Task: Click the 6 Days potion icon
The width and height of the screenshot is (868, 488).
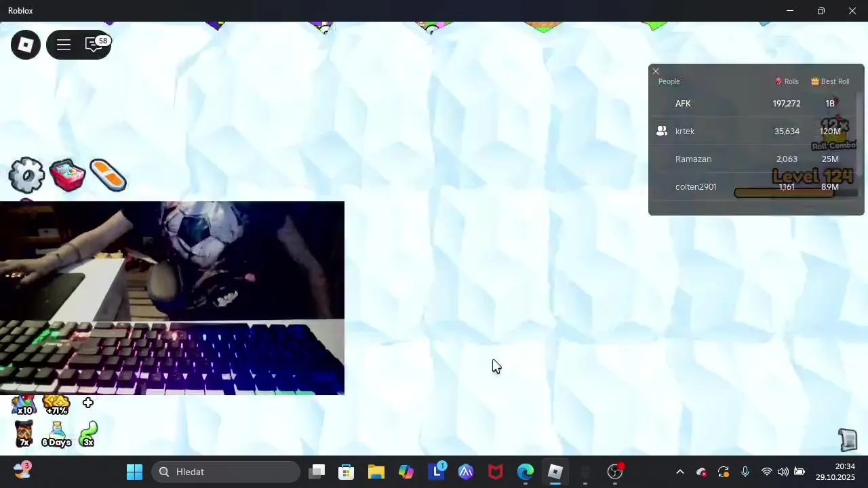Action: tap(56, 434)
